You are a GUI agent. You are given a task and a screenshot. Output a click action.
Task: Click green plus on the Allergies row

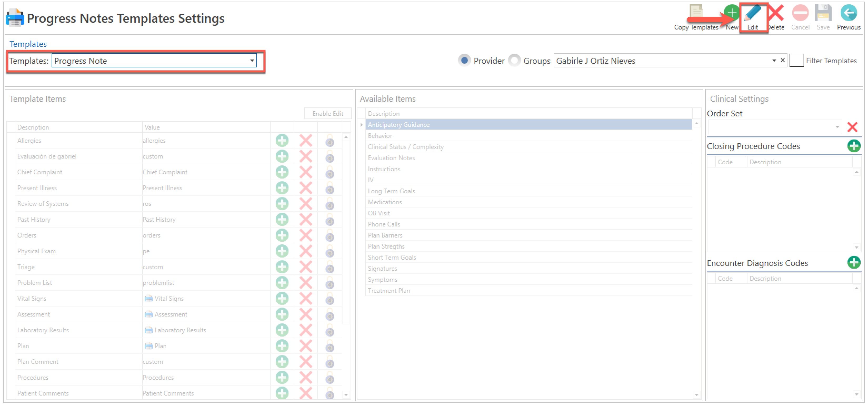282,141
